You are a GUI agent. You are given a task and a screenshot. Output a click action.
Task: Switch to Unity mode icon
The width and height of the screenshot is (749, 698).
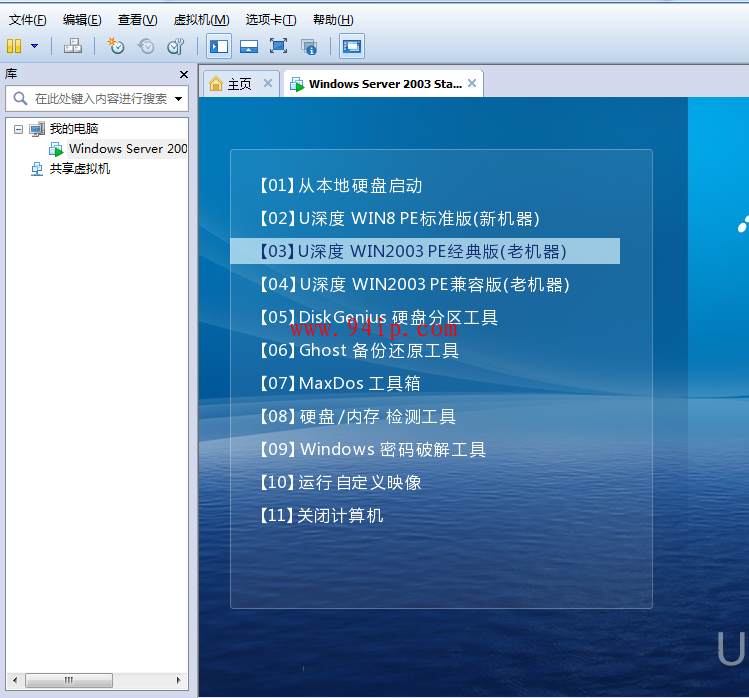point(309,47)
